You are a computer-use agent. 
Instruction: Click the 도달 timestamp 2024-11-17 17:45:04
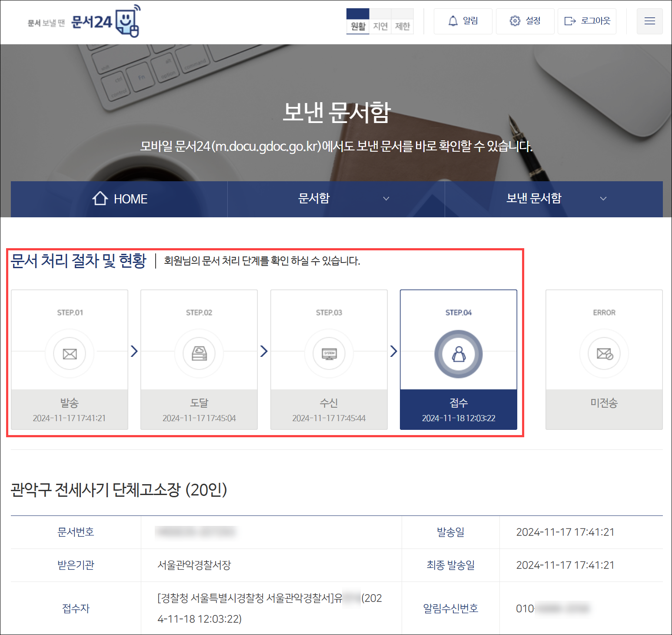coord(199,418)
